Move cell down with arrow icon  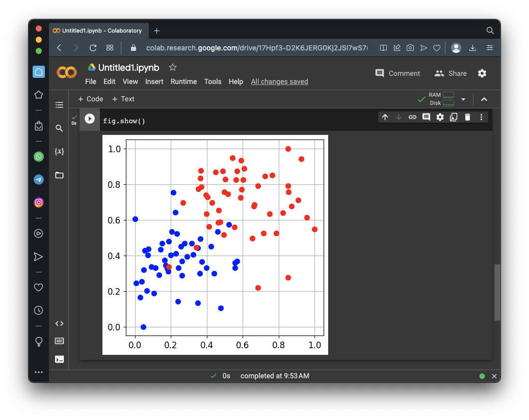[399, 117]
